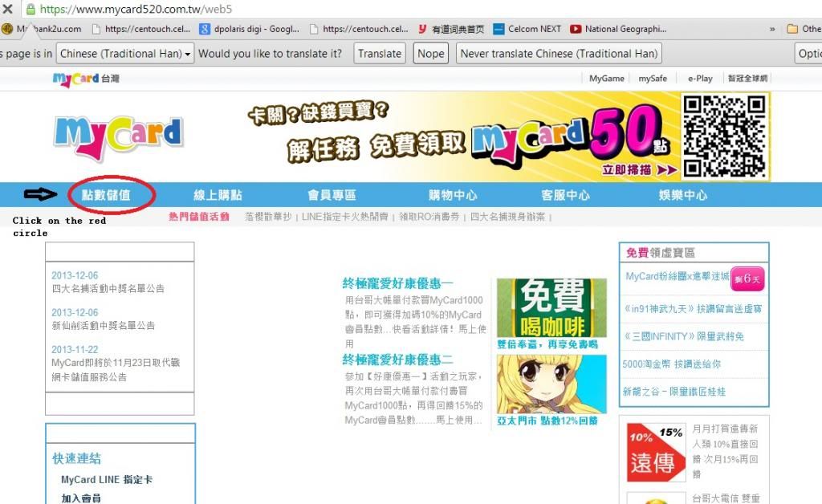
Task: Click the large MyCard logo
Action: 118,138
